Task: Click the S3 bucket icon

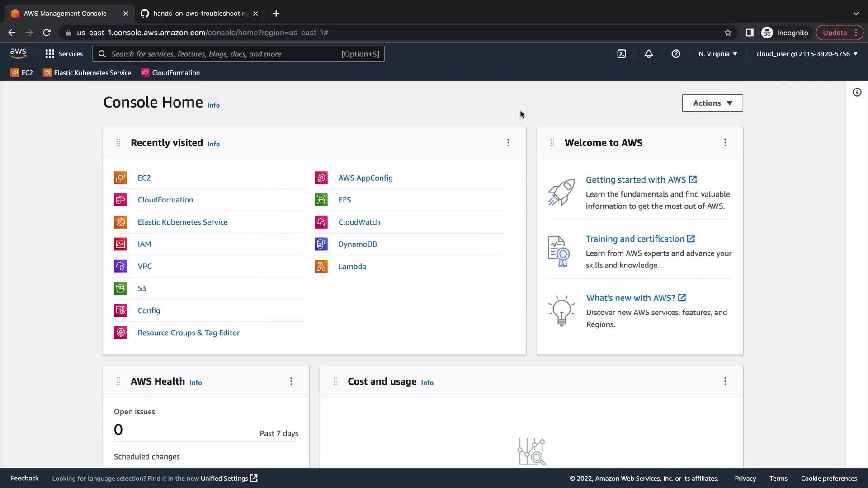Action: click(120, 288)
